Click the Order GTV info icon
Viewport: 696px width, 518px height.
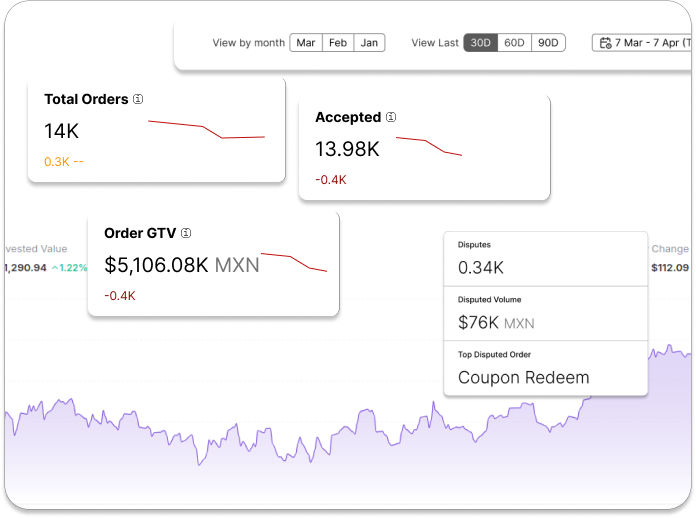[x=186, y=233]
